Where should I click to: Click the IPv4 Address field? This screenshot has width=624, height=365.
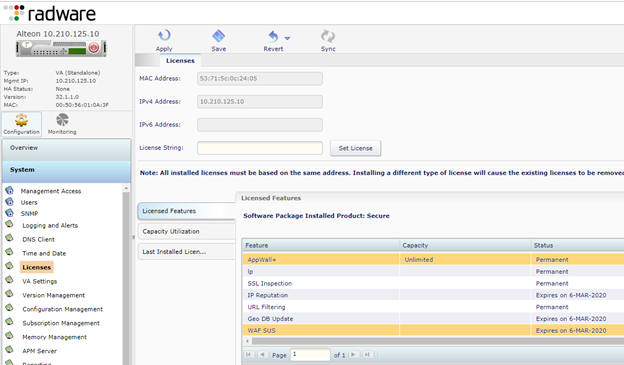click(x=260, y=101)
